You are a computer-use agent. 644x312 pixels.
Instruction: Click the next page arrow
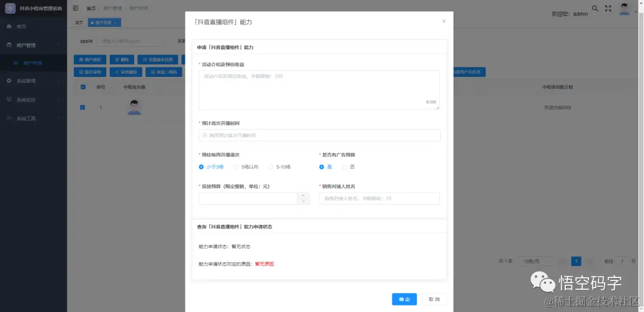point(590,261)
